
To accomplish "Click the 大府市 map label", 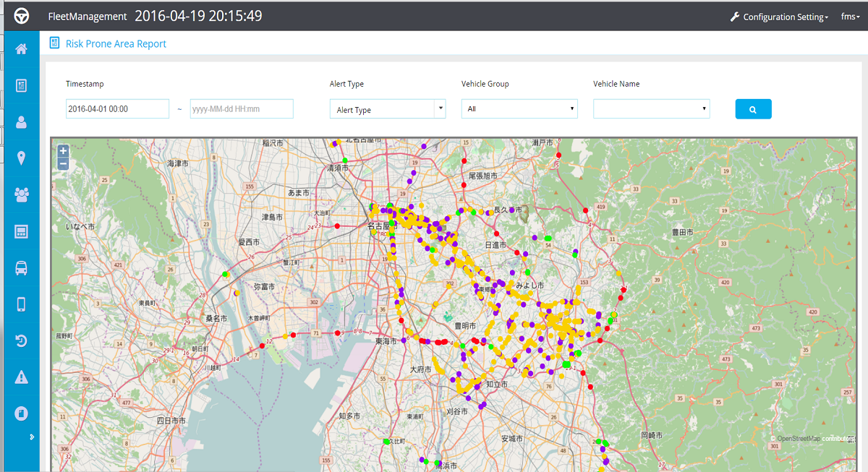I will tap(420, 369).
